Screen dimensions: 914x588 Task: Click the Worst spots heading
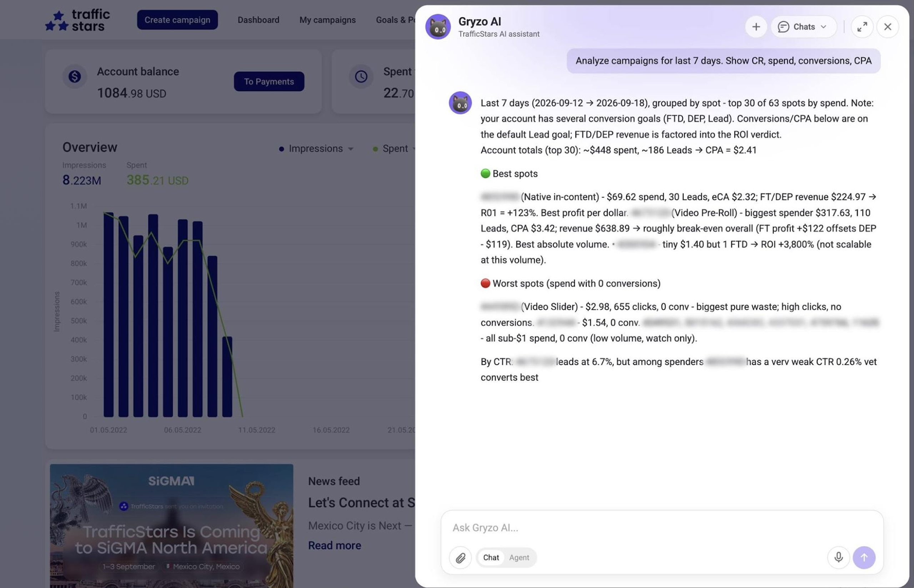571,283
